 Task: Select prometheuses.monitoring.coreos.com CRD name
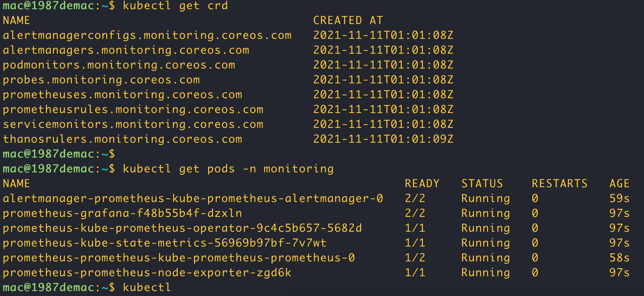[x=123, y=95]
